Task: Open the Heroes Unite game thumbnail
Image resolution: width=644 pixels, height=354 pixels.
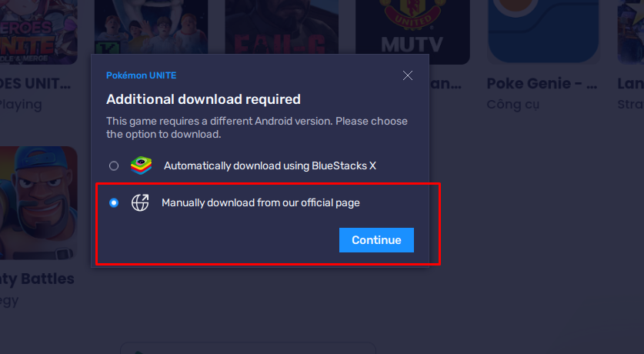Action: 38,32
